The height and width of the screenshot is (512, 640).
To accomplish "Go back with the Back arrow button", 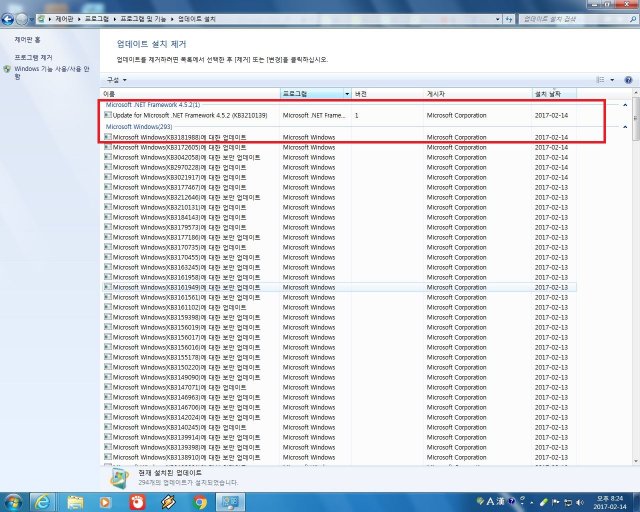I will tap(8, 19).
